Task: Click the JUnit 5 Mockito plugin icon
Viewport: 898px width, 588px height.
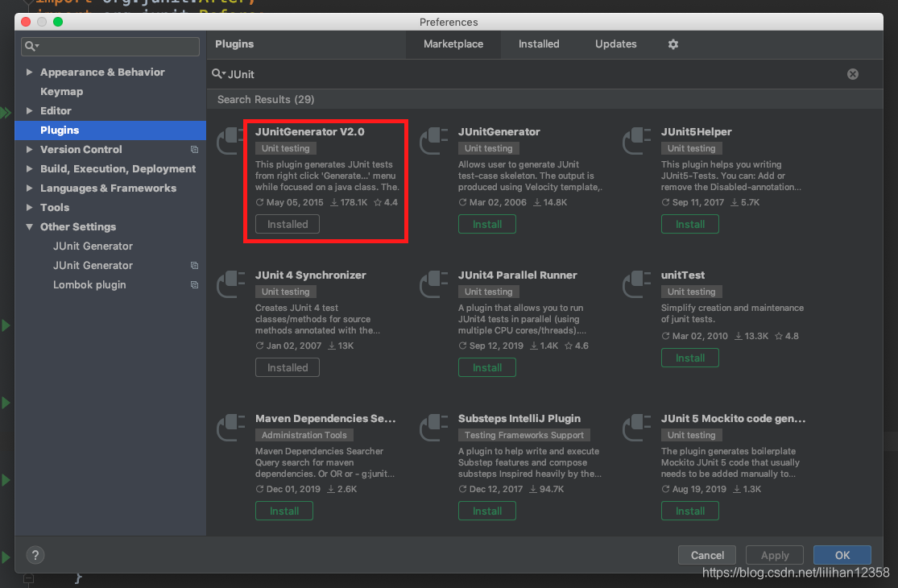Action: click(636, 428)
